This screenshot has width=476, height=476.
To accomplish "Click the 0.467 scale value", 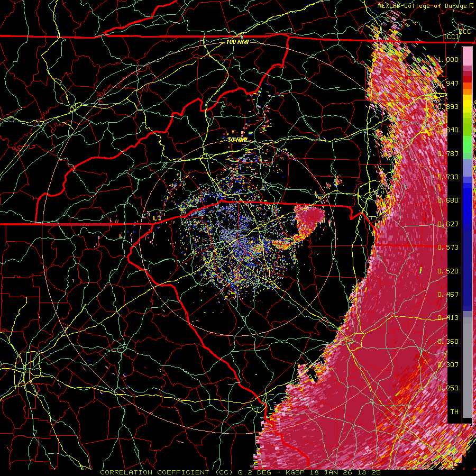I will 448,295.
